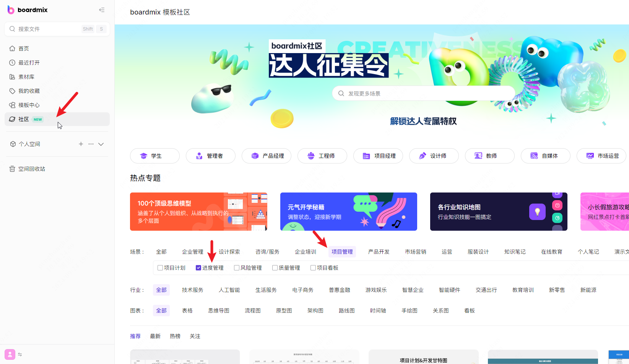Click the magnifier icon in banner search
Viewport: 629px width, 364px height.
tap(341, 93)
